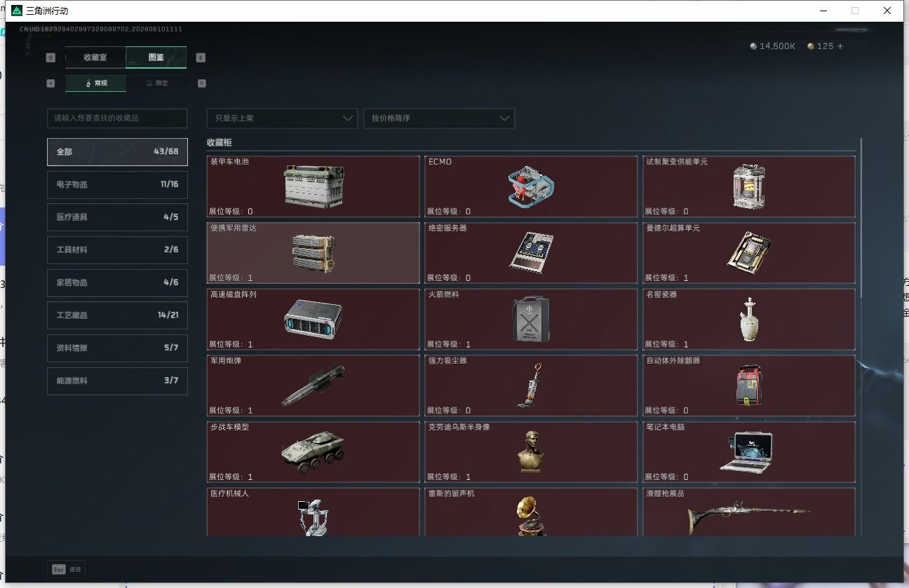The image size is (909, 588).
Task: Select the 家居物品 4/6 category
Action: [117, 282]
